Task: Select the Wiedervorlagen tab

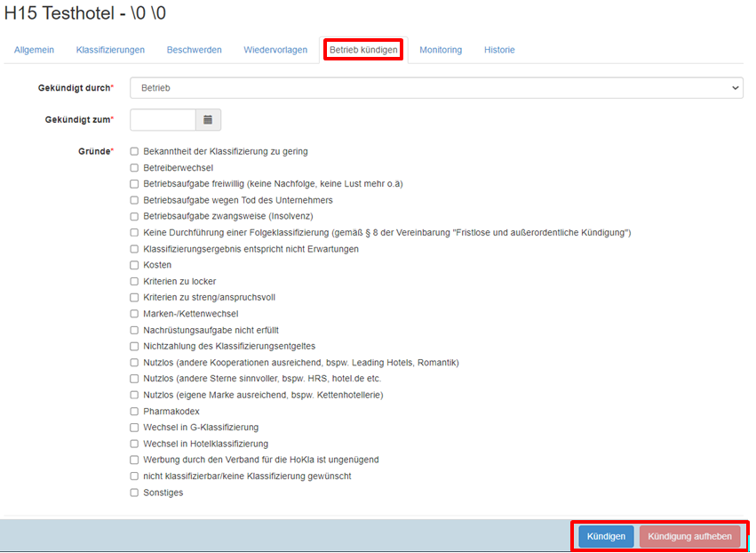Action: point(275,50)
